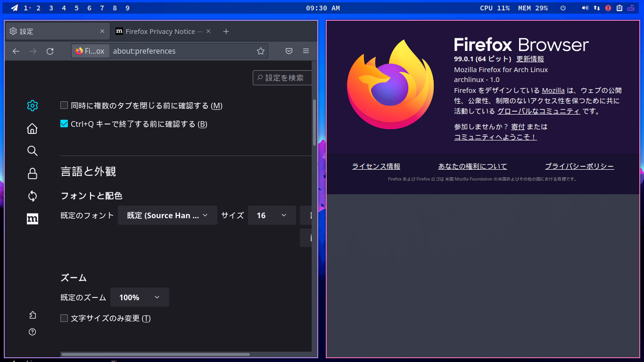Open グローバルなコミュニティ link
This screenshot has height=362, width=644.
[538, 111]
